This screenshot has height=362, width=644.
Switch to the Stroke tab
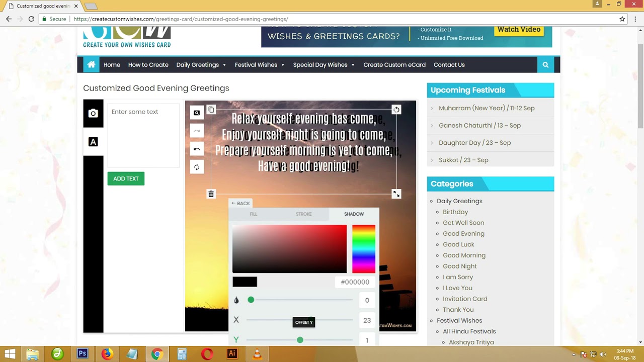(304, 214)
